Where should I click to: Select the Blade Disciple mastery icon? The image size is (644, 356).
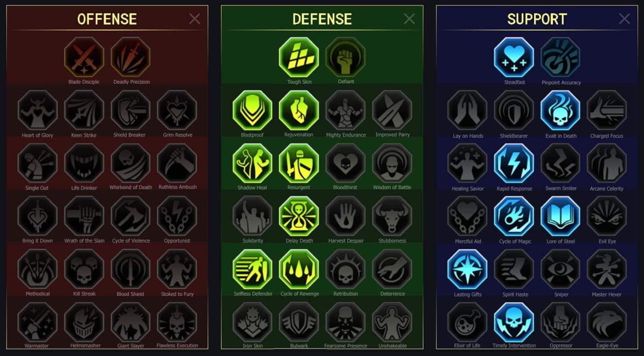point(84,57)
